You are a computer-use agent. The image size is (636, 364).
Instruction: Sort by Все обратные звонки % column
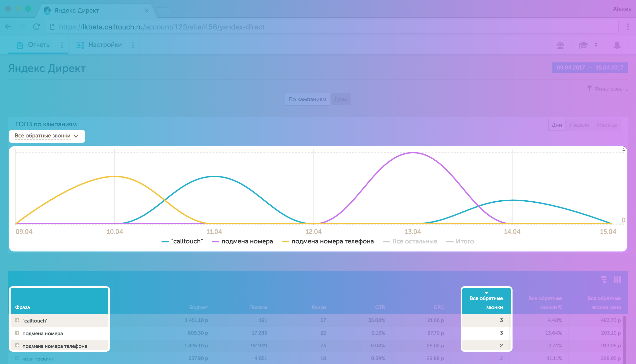pos(545,303)
